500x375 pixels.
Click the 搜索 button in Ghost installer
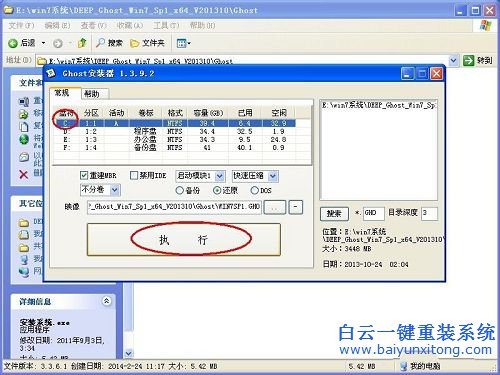tap(334, 213)
